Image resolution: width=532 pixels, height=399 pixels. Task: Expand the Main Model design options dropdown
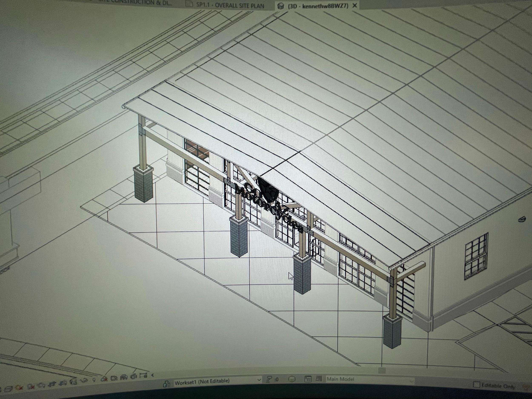(412, 381)
